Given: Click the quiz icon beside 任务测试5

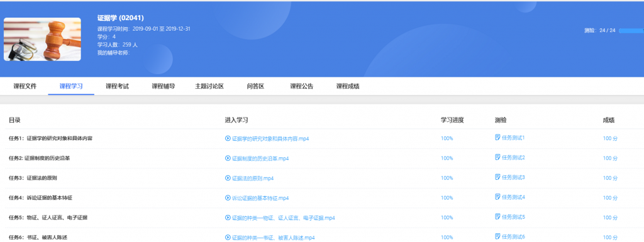Looking at the screenshot, I should (x=498, y=216).
